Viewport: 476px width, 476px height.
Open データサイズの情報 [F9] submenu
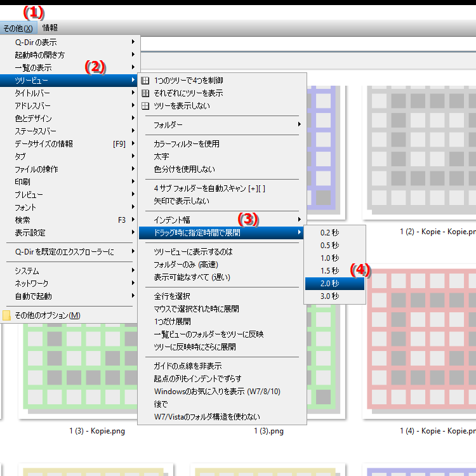pos(70,144)
